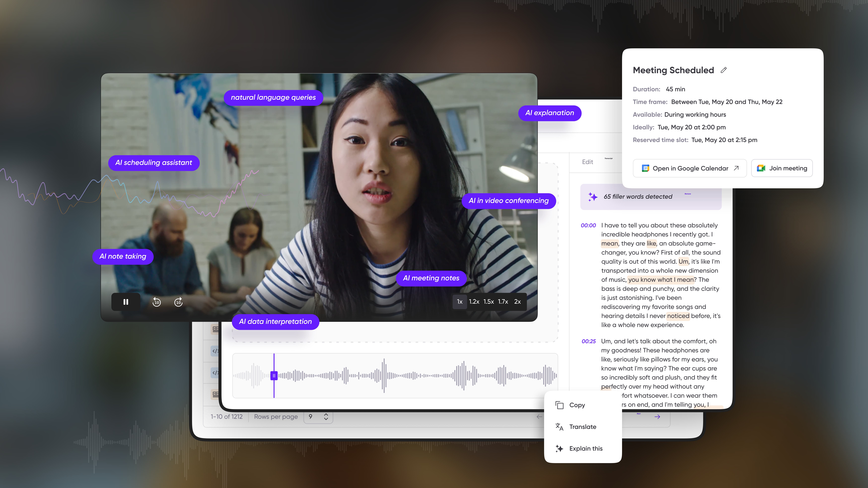Rewind the video 10 seconds

click(x=157, y=302)
